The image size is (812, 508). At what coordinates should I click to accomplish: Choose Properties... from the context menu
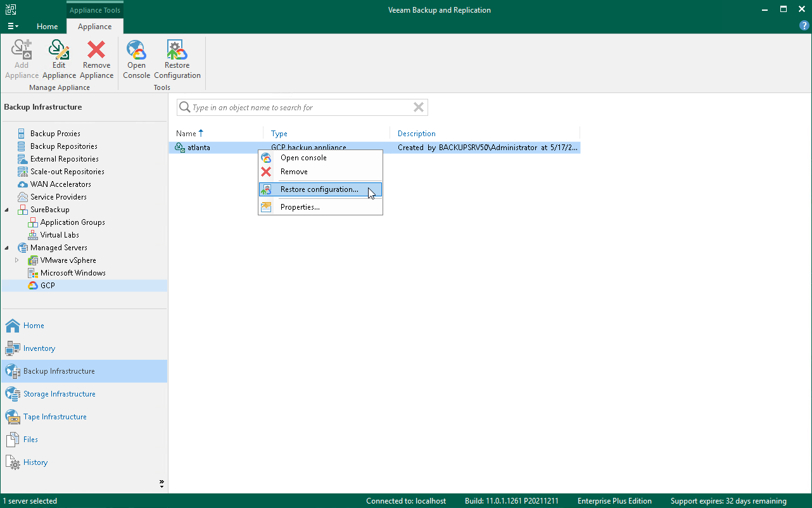(x=320, y=207)
